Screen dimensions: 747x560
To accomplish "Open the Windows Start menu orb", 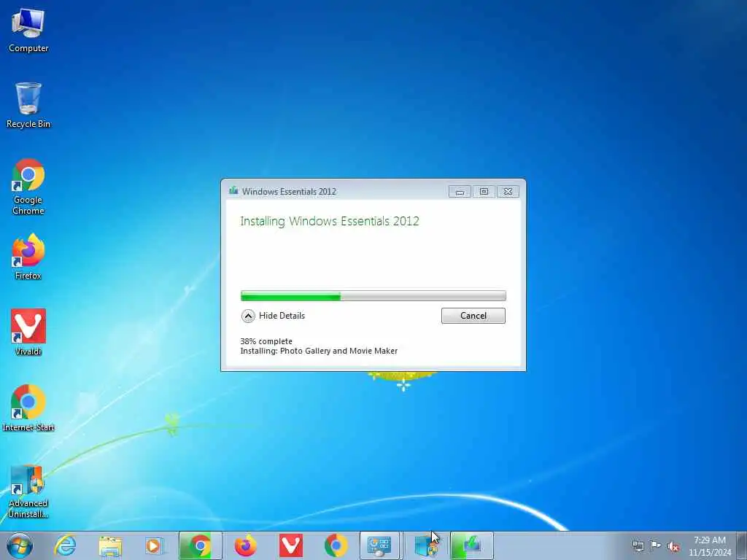I will [20, 545].
